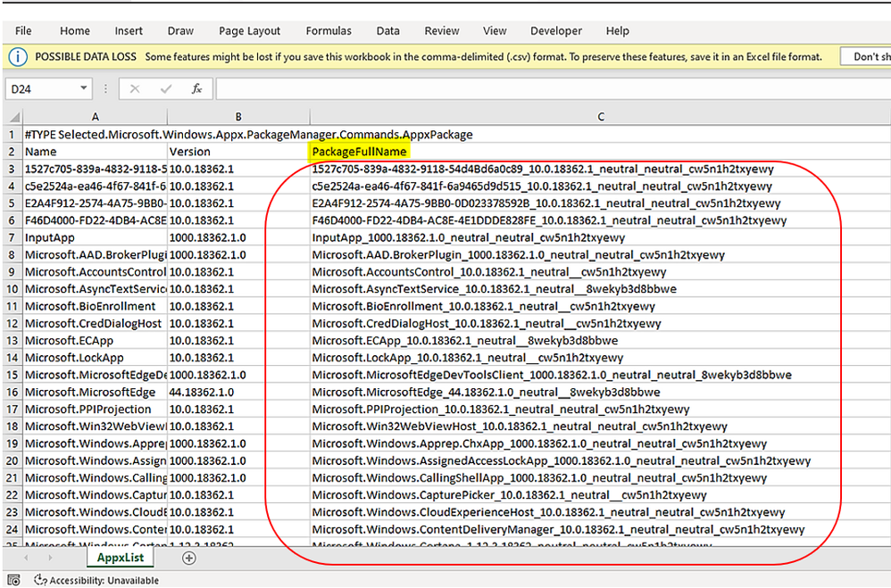Click the Select All corner triangle

[x=14, y=117]
